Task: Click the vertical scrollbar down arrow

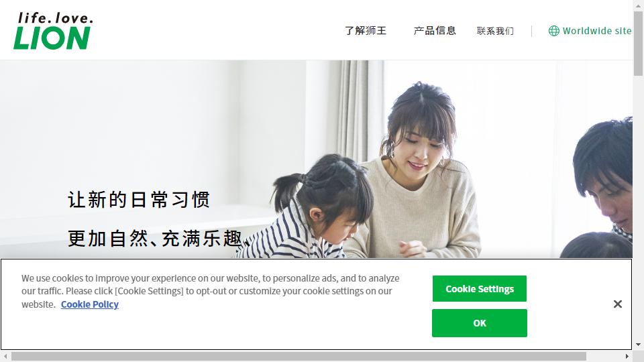Action: (638, 345)
